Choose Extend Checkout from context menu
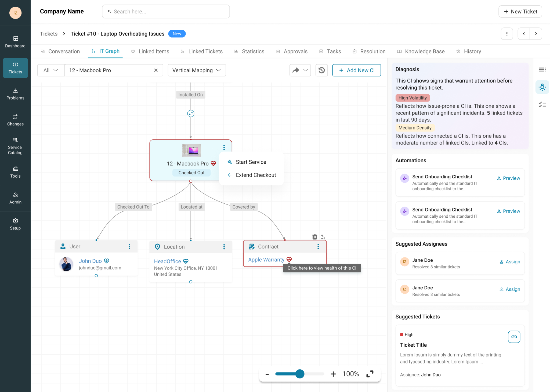 [251, 175]
